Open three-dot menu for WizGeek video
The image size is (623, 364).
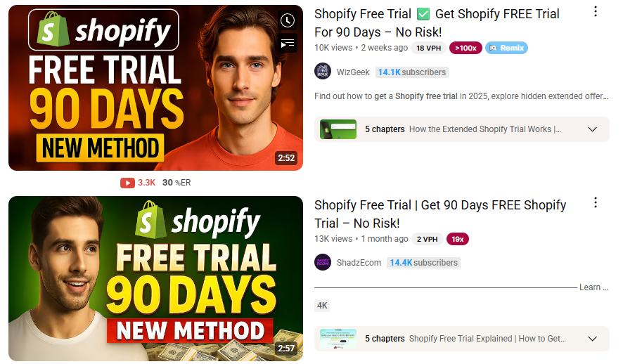[x=595, y=11]
